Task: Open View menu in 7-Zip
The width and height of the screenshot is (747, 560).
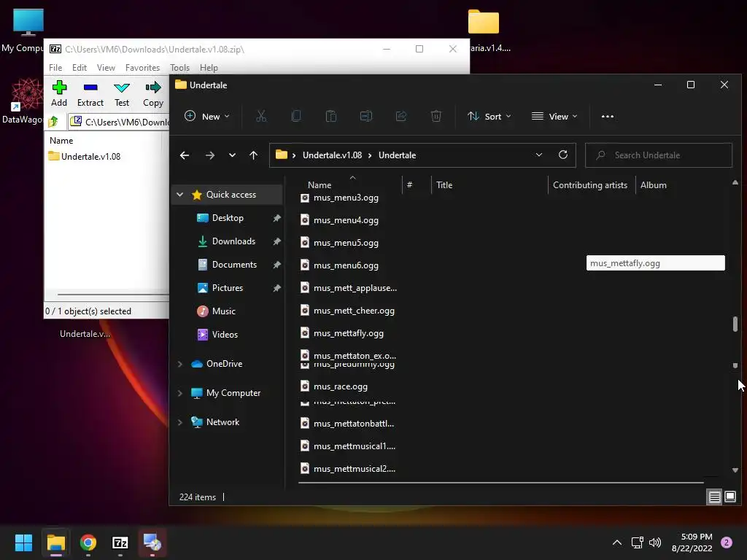Action: tap(106, 68)
